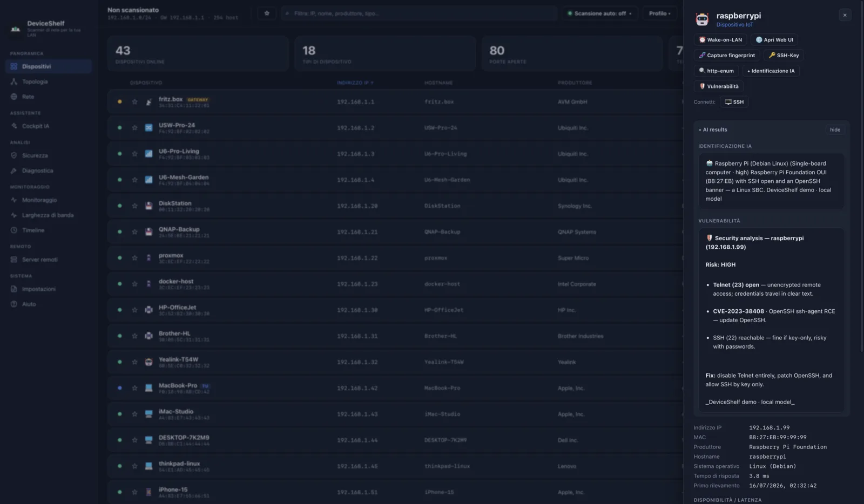Click the MacBook-Pro laptop icon
This screenshot has height=504, width=864.
pyautogui.click(x=148, y=388)
